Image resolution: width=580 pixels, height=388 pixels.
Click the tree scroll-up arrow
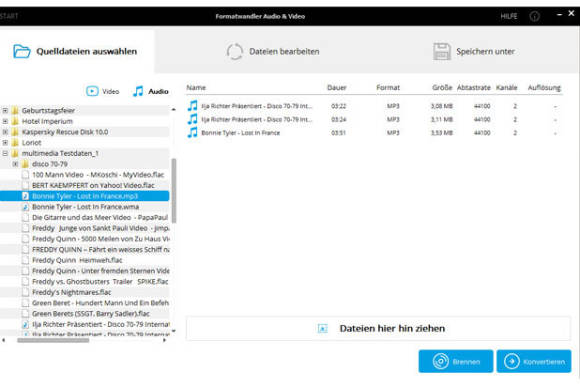click(173, 109)
